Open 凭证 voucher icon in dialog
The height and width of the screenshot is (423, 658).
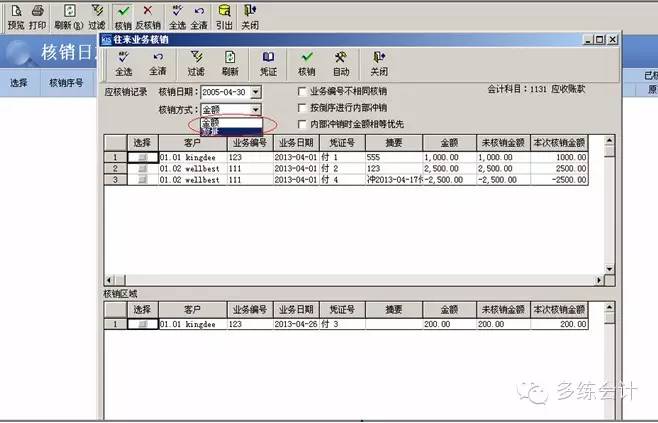[268, 64]
